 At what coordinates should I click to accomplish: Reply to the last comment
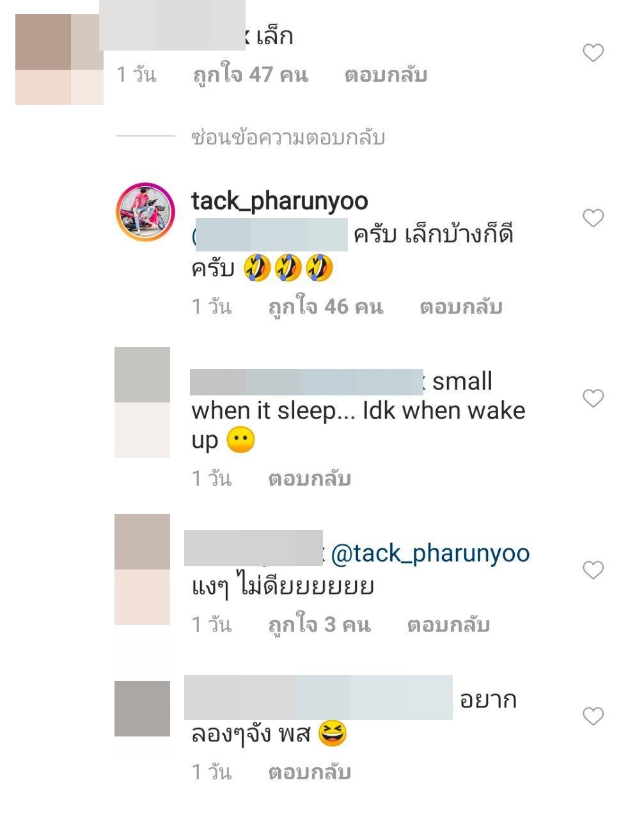[x=310, y=772]
